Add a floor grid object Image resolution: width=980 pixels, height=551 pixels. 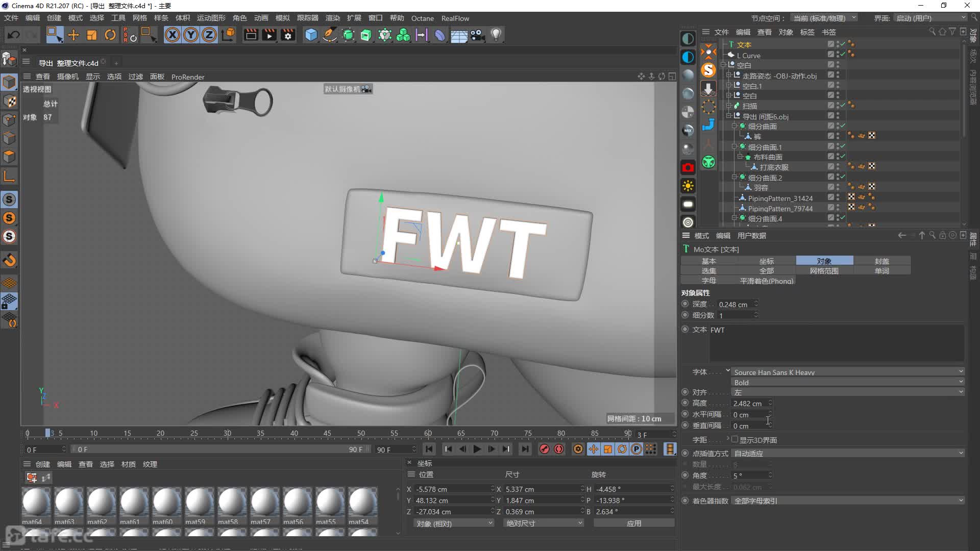pyautogui.click(x=458, y=35)
